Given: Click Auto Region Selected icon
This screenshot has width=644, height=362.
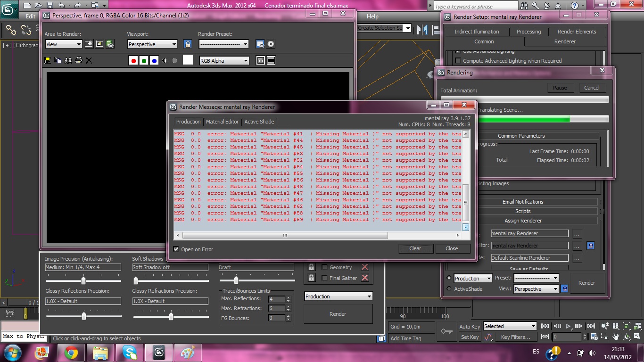Looking at the screenshot, I should [99, 44].
